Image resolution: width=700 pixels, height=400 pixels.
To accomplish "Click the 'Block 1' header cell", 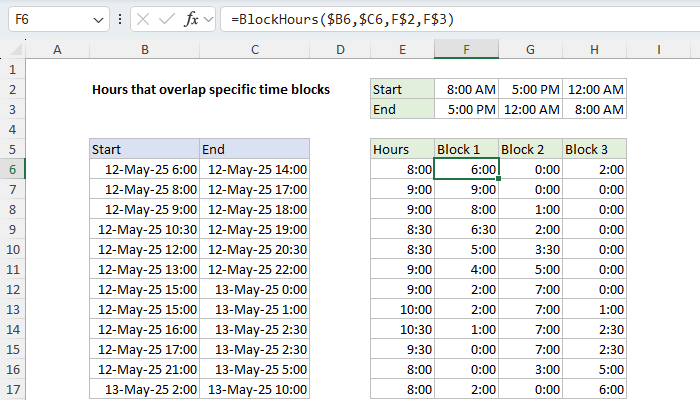I will point(466,149).
